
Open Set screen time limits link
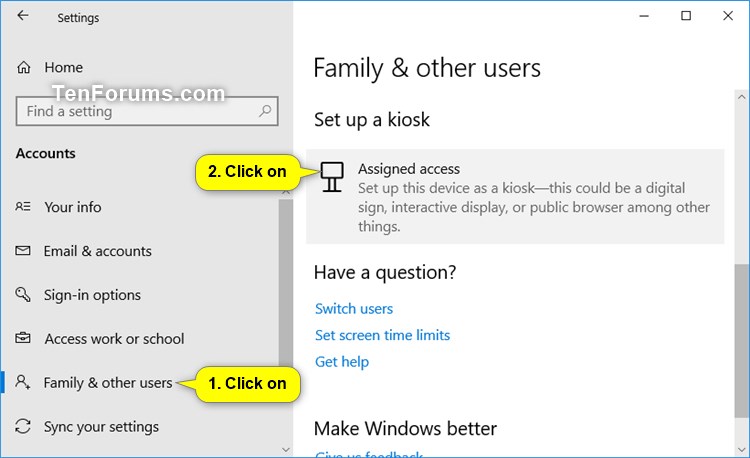coord(382,335)
